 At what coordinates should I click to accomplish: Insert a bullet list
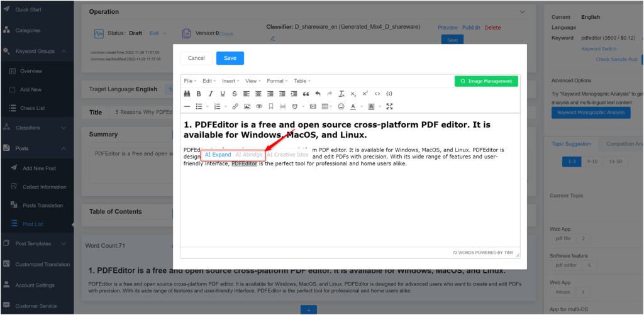(x=199, y=106)
